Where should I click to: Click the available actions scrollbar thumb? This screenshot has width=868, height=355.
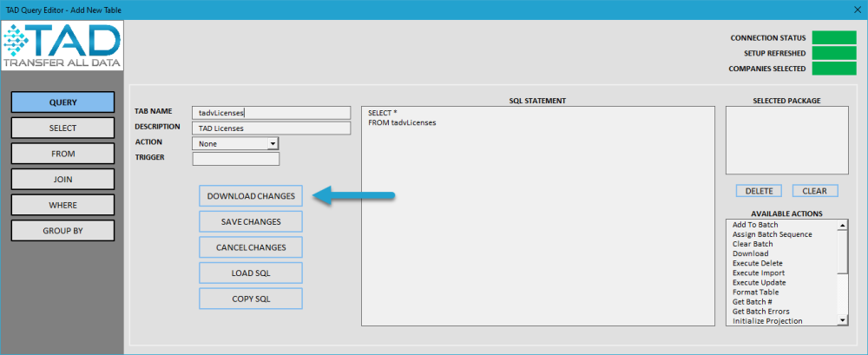(842, 252)
